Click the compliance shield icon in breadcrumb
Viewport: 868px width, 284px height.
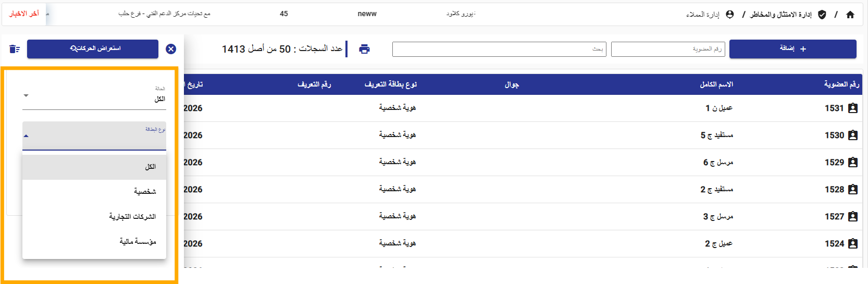pos(822,15)
